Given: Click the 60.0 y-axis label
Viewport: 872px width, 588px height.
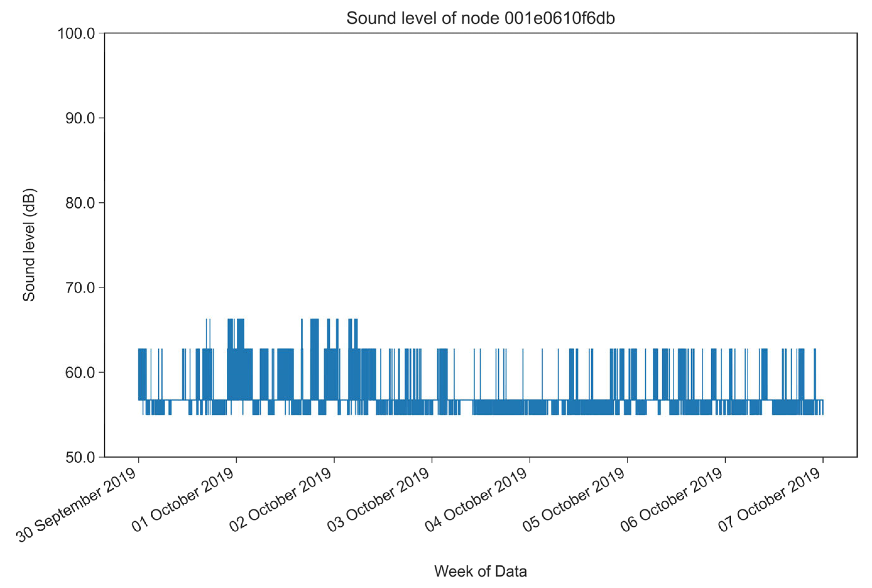Looking at the screenshot, I should pos(80,372).
